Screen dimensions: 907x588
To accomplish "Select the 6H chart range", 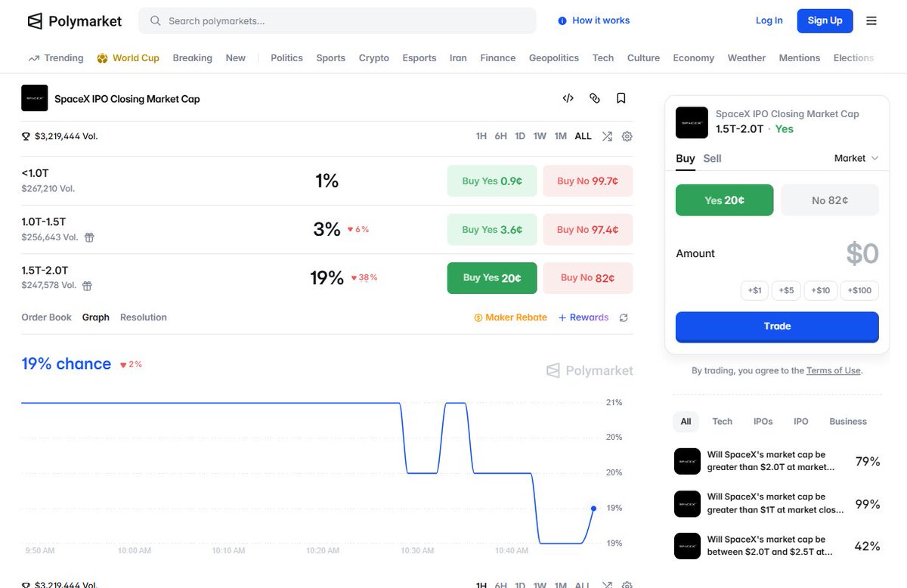I will tap(500, 137).
